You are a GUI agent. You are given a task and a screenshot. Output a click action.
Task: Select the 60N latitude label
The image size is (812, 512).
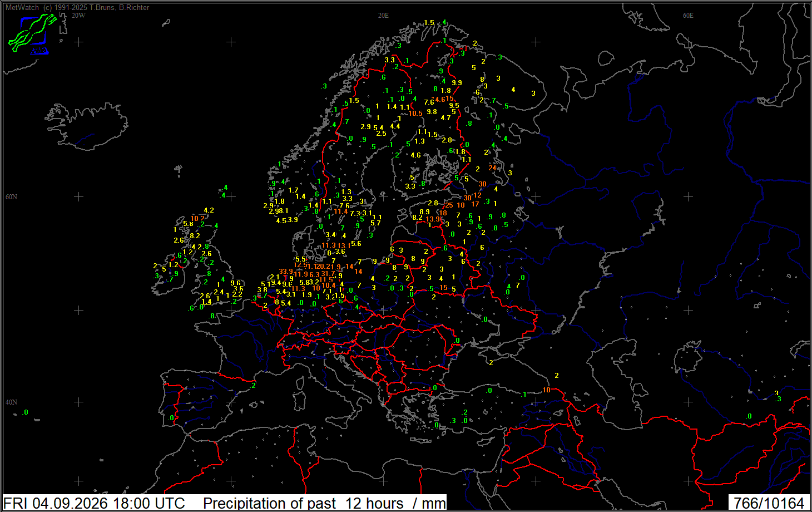pyautogui.click(x=11, y=197)
